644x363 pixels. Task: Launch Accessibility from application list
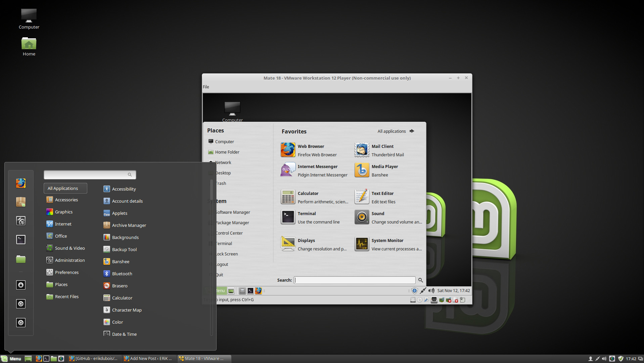pos(120,189)
